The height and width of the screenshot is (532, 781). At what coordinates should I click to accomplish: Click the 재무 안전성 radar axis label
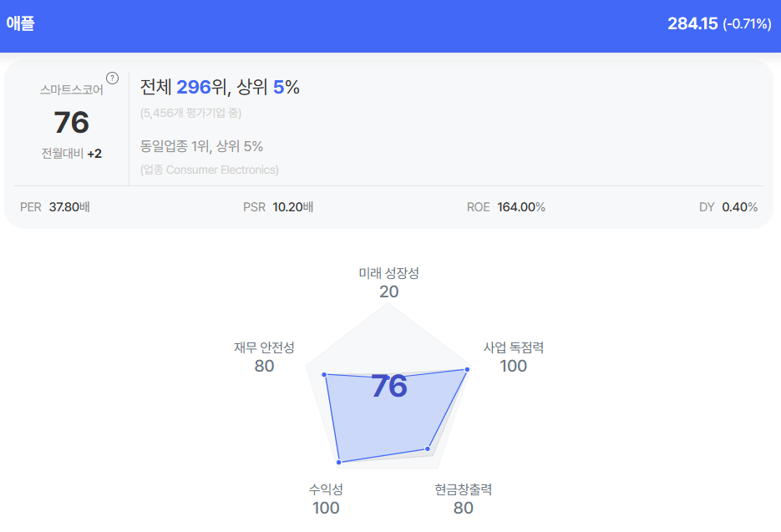click(x=264, y=347)
